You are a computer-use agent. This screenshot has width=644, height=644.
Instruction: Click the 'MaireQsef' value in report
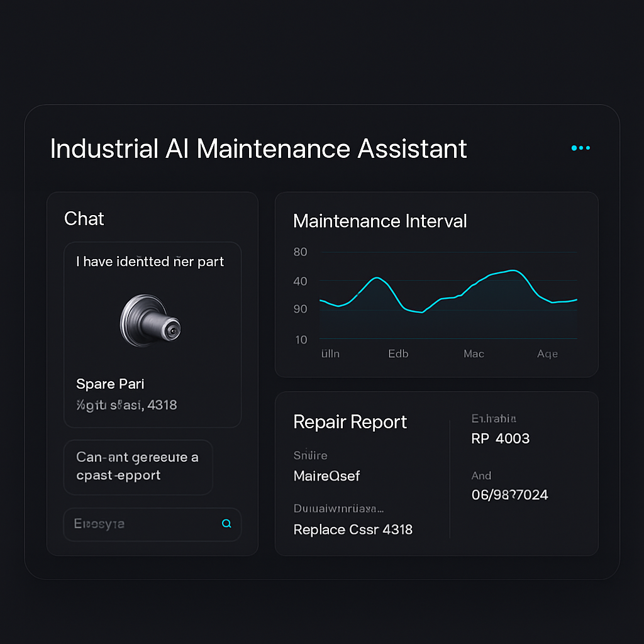[x=326, y=475]
